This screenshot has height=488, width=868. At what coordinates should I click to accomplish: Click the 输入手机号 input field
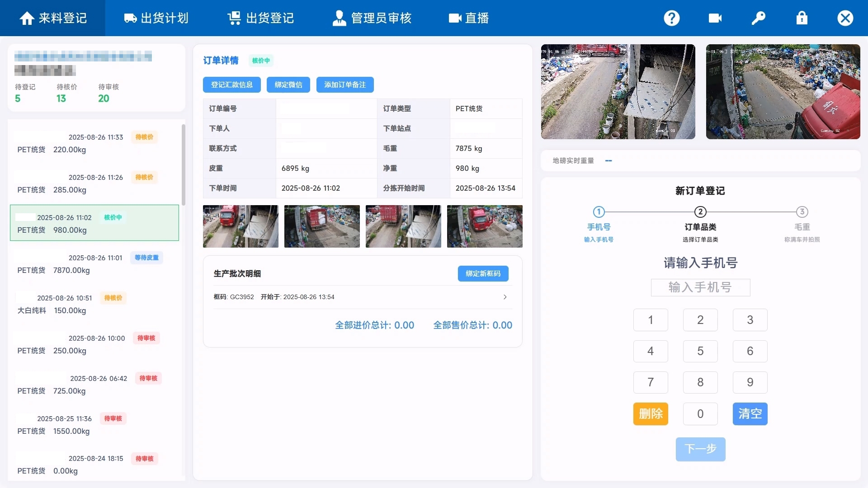700,287
